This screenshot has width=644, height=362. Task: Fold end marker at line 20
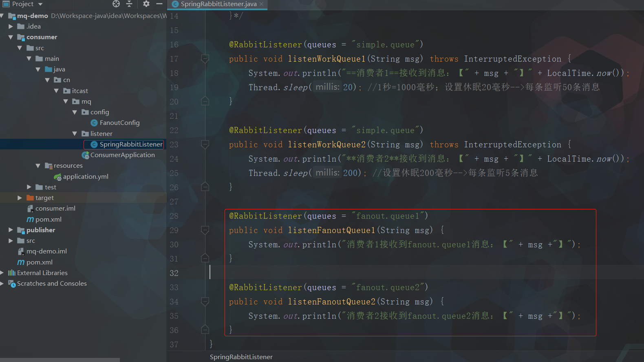[205, 101]
